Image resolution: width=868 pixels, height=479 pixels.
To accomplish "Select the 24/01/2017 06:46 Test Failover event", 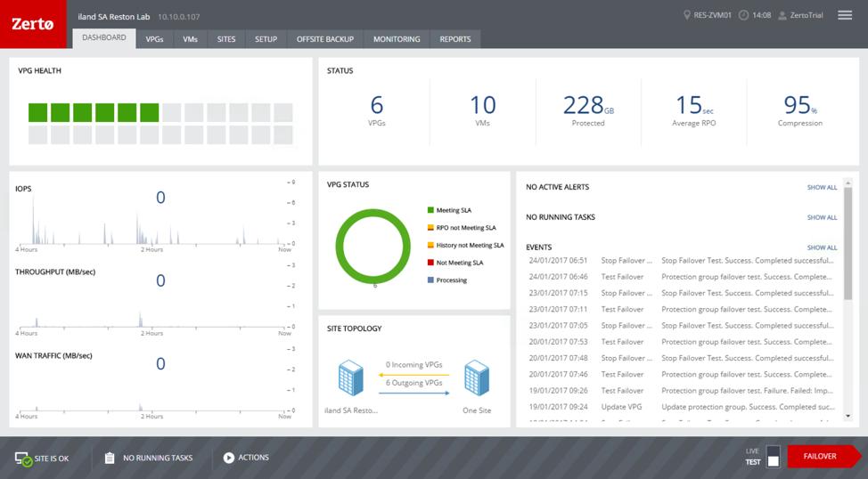I will click(681, 277).
